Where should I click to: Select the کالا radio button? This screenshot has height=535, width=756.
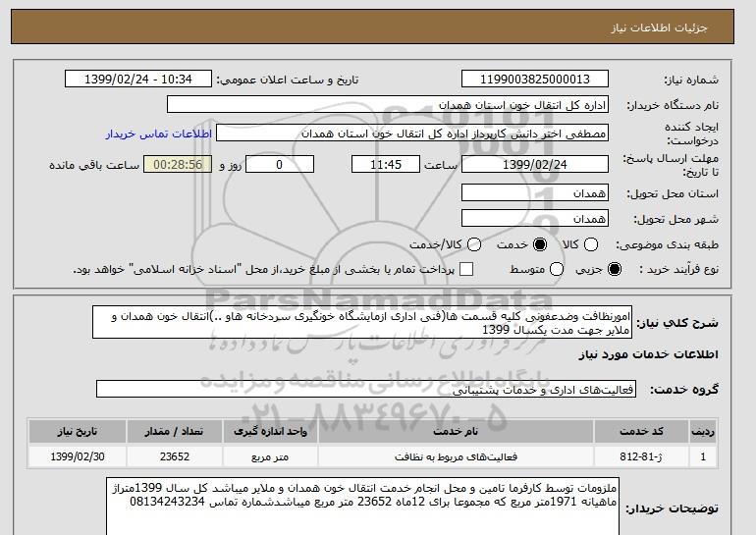point(591,244)
